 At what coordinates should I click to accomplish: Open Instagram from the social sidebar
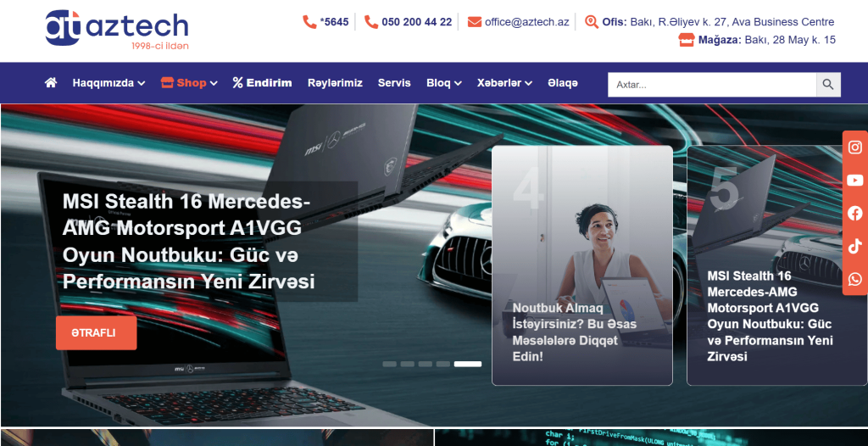click(x=854, y=148)
